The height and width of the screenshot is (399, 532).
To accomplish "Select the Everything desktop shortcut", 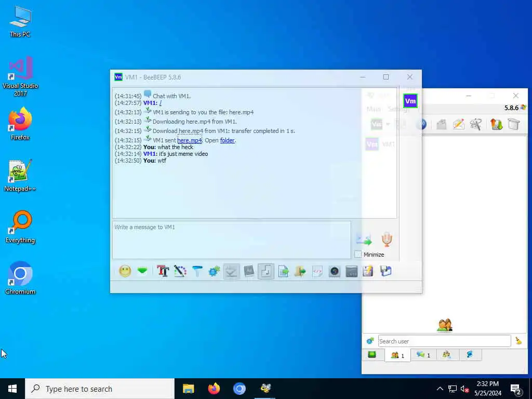I will [x=20, y=227].
